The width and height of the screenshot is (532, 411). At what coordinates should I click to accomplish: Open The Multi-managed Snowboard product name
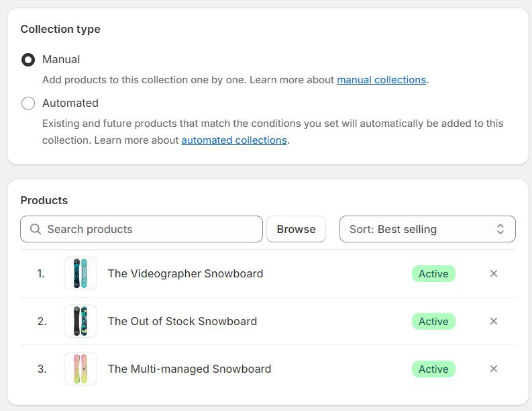coord(189,369)
